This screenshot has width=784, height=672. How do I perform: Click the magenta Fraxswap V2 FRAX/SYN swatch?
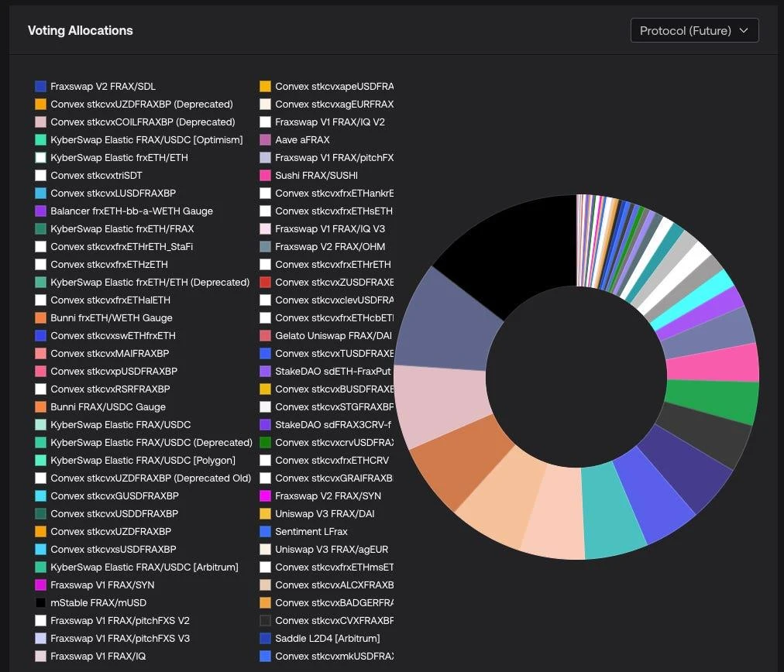tap(266, 496)
